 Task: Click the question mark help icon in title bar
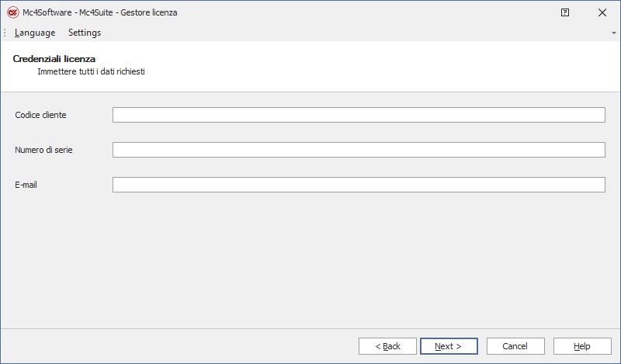564,12
